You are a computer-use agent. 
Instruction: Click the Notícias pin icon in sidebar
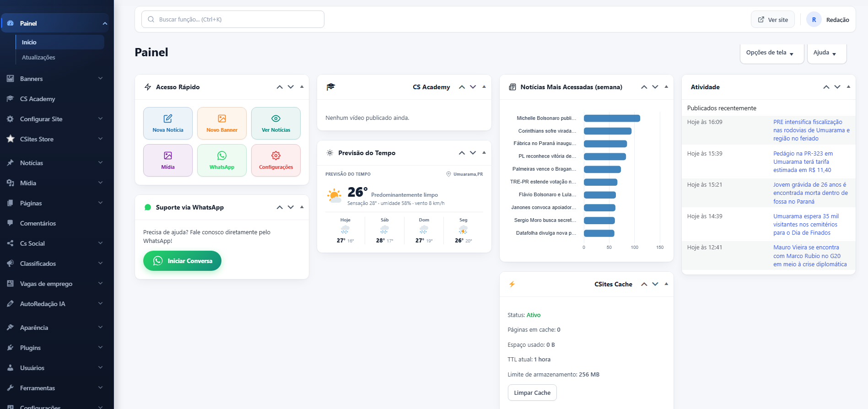[x=10, y=163]
